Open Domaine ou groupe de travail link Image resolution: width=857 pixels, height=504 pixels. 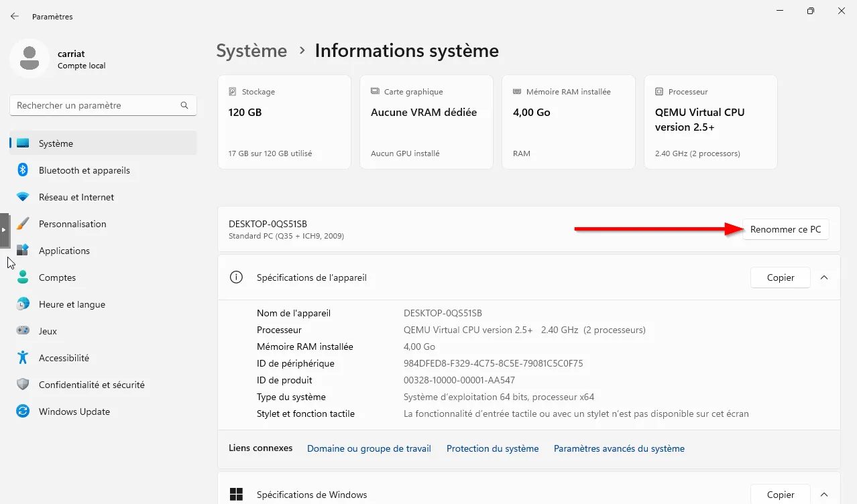369,448
